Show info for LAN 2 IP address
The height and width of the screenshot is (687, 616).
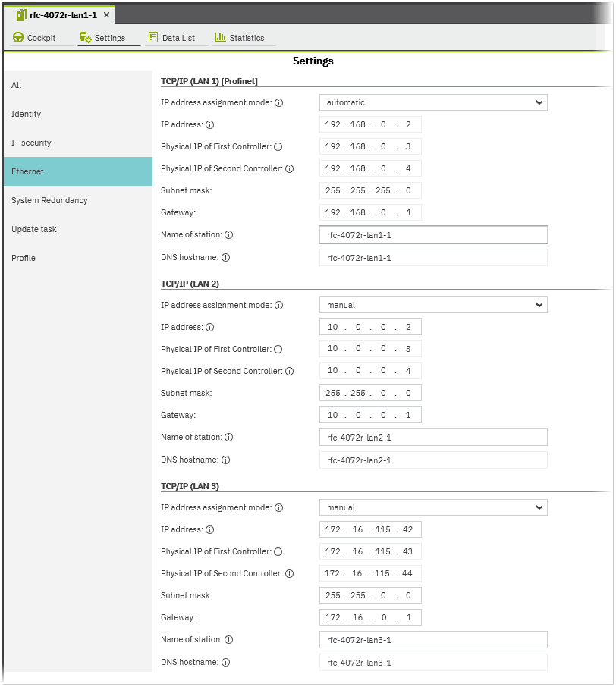point(210,328)
